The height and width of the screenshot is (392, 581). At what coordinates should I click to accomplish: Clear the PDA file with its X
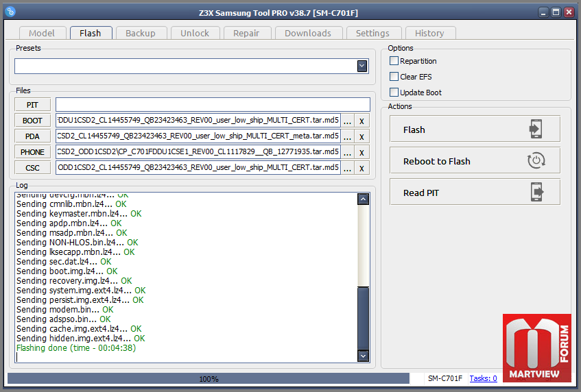pos(361,137)
